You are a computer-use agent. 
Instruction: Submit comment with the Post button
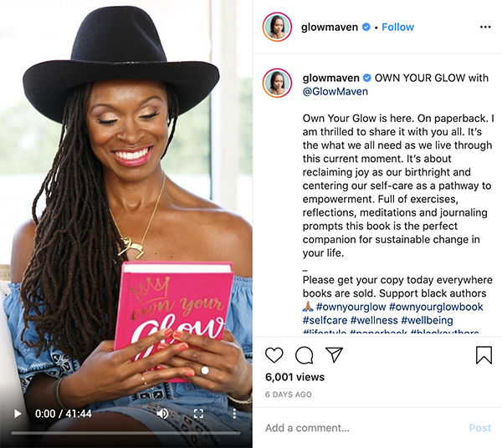click(480, 428)
